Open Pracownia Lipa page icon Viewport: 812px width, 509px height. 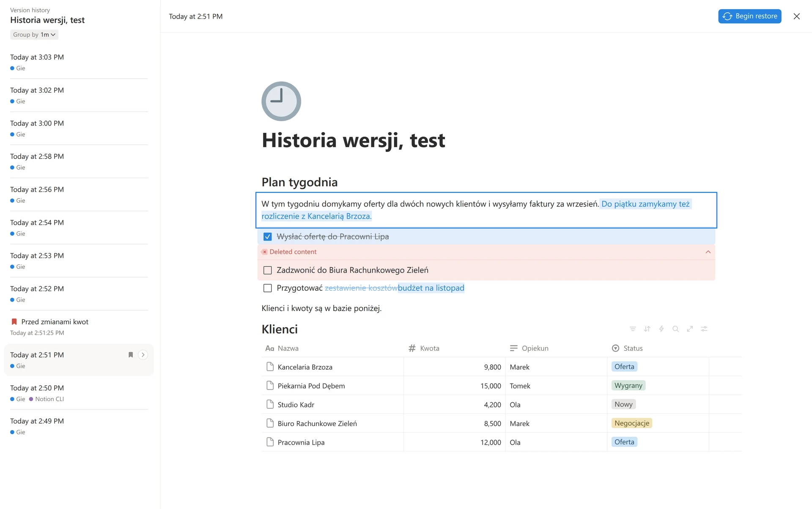pos(270,442)
